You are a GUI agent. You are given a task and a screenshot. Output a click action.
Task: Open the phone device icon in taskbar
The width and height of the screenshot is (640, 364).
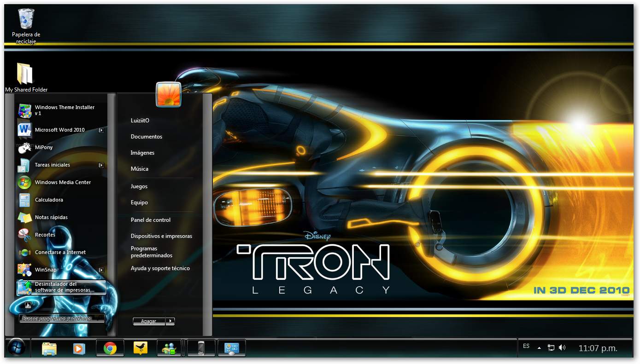click(201, 348)
